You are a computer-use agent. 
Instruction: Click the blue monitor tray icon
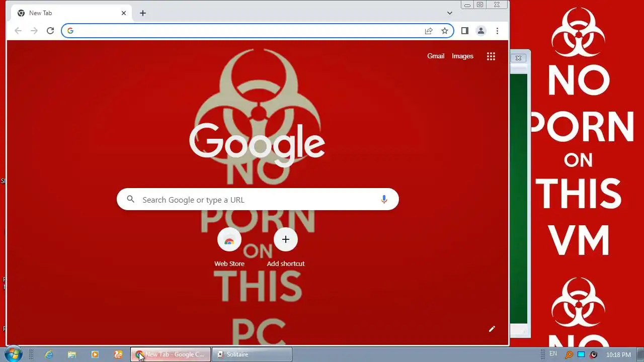pyautogui.click(x=581, y=355)
